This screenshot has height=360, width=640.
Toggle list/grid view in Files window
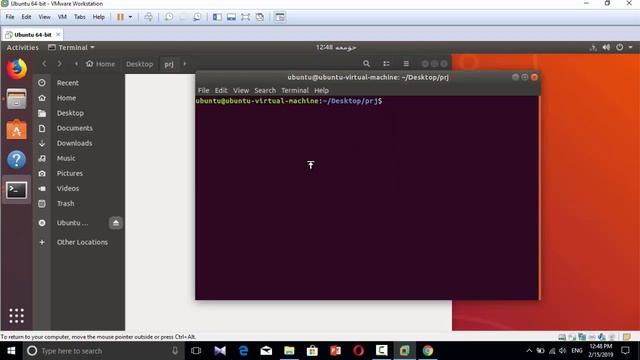[386, 64]
